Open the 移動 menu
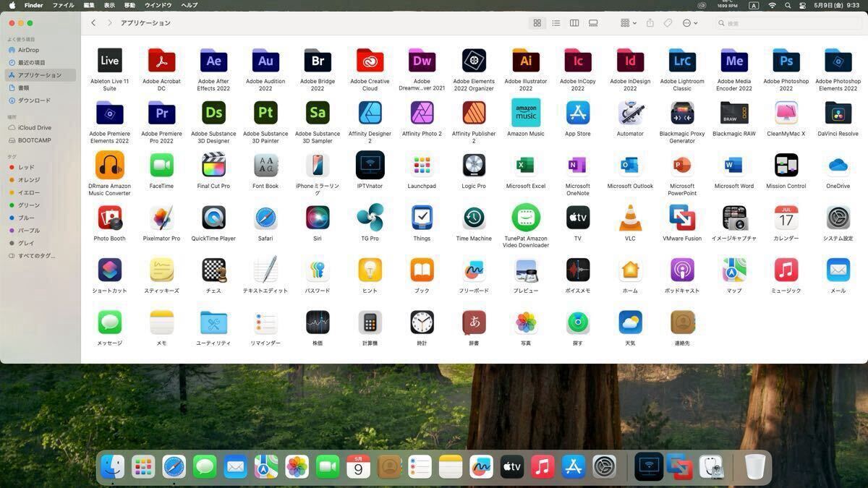The height and width of the screenshot is (488, 868). point(129,5)
